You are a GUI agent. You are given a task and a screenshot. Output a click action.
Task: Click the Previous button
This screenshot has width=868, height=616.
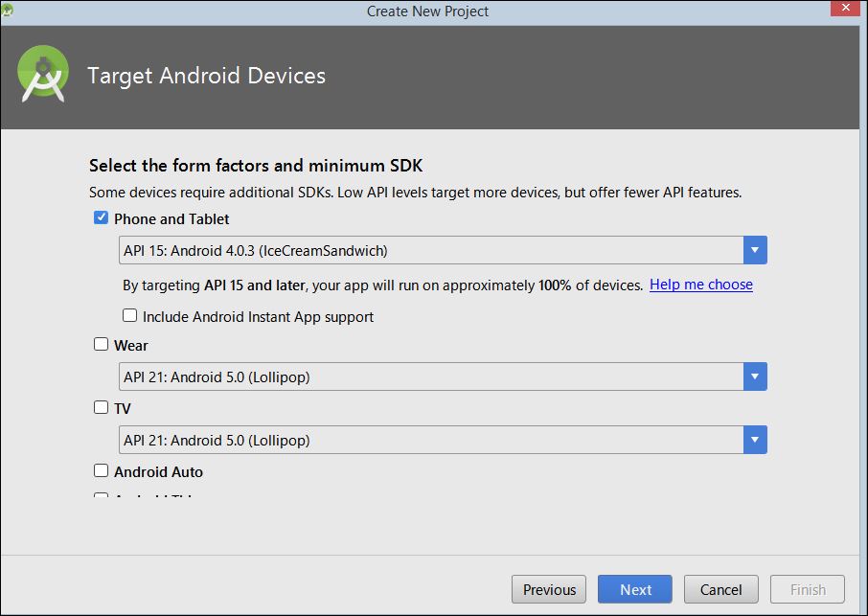pyautogui.click(x=549, y=589)
